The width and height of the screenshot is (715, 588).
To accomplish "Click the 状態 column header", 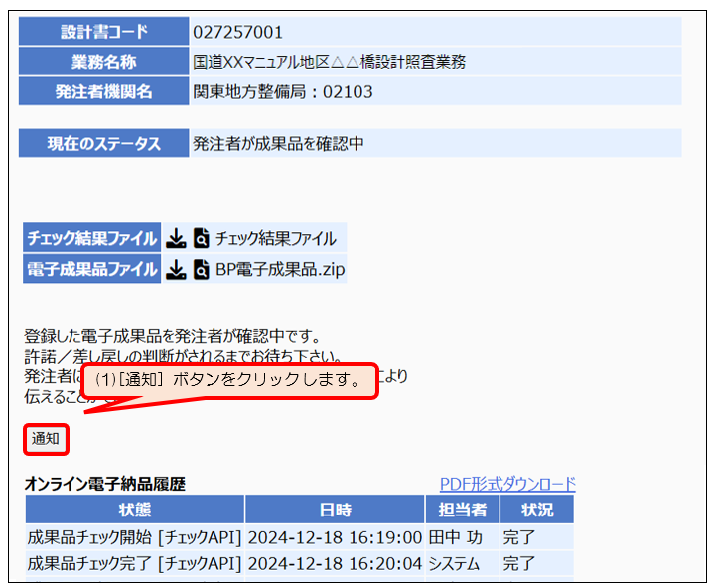I will [x=134, y=510].
